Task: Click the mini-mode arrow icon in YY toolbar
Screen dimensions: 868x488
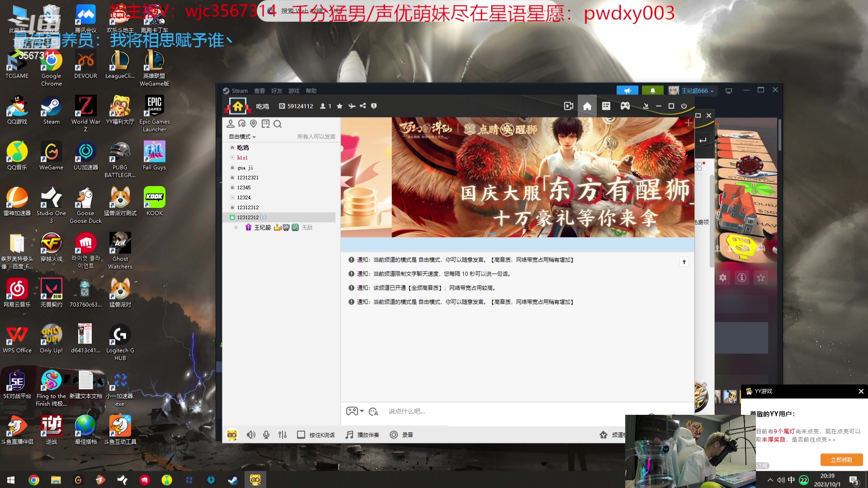Action: (x=646, y=106)
